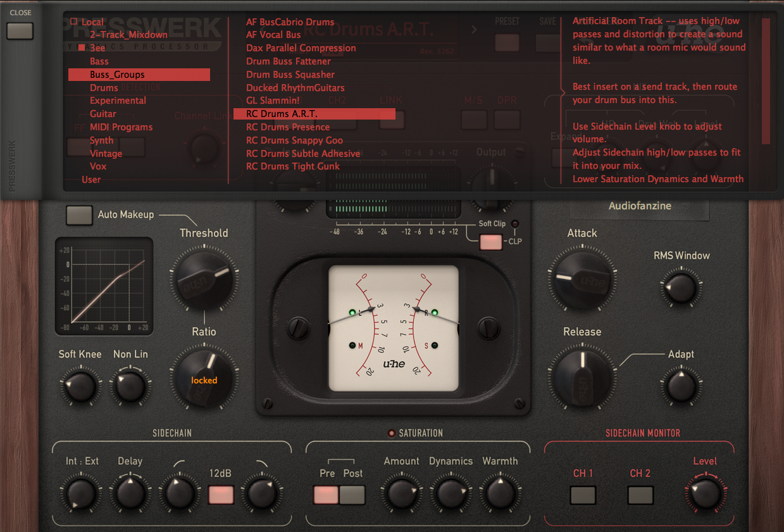
Task: Click the RMS Window knob
Action: [x=681, y=287]
